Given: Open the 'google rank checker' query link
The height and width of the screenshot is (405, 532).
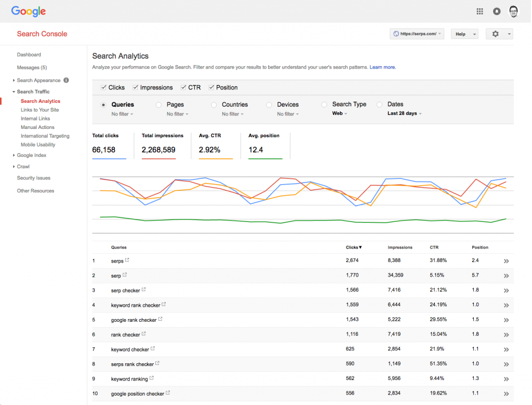Looking at the screenshot, I should tap(134, 320).
